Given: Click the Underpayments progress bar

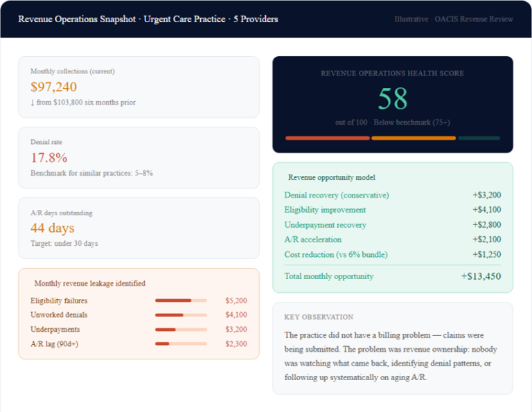Looking at the screenshot, I should [181, 330].
